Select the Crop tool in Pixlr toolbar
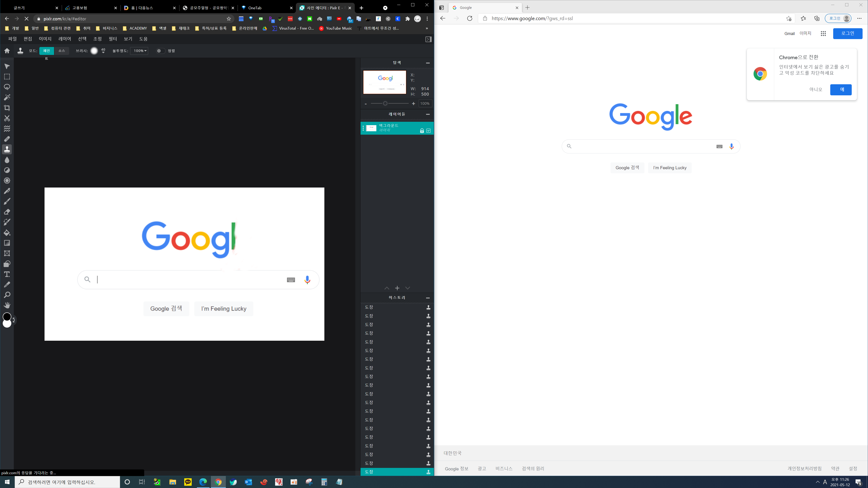The height and width of the screenshot is (488, 868). [x=7, y=108]
